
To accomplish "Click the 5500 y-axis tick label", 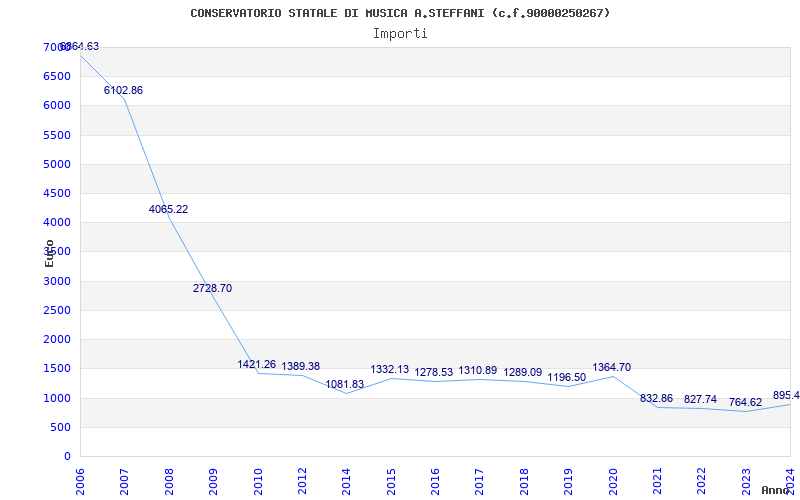I will (x=57, y=135).
